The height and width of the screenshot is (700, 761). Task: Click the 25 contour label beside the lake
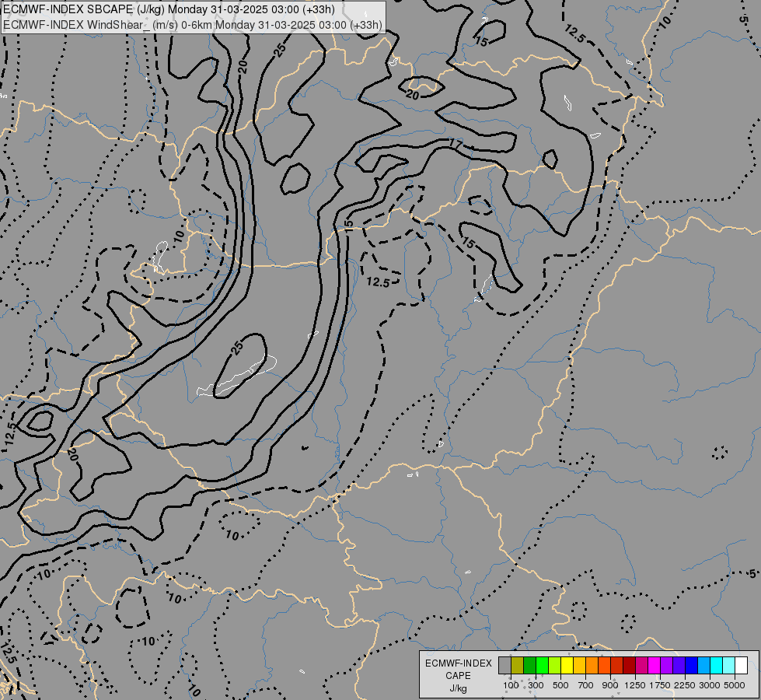tap(237, 348)
